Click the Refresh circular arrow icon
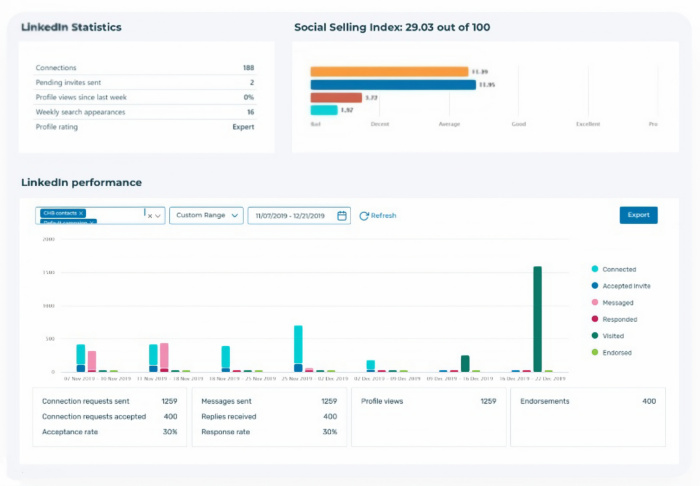 click(x=364, y=215)
